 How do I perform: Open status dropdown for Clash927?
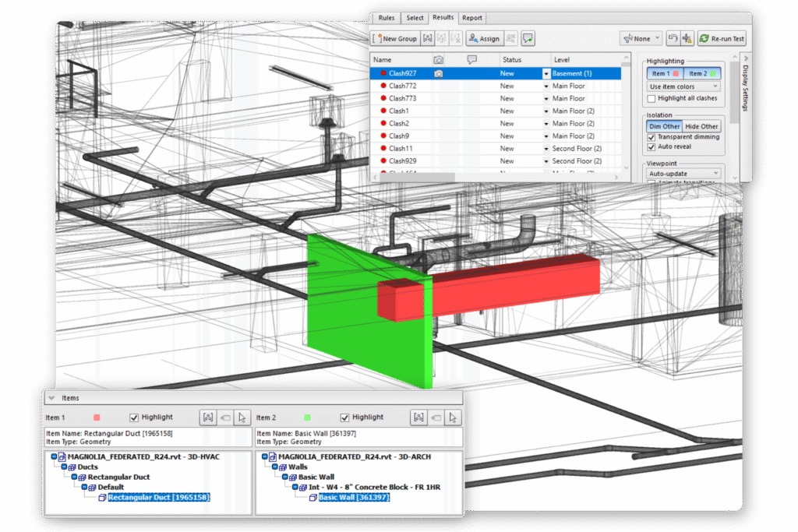pos(546,74)
